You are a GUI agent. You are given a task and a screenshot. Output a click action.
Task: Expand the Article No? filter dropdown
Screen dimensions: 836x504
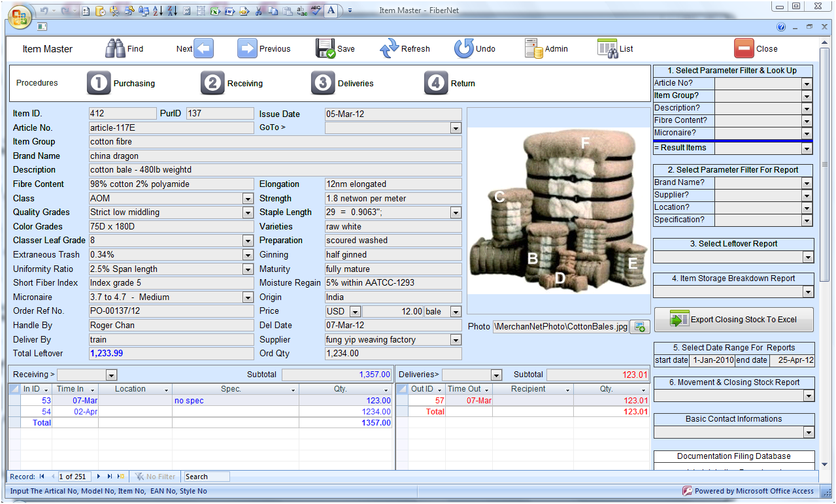pyautogui.click(x=807, y=84)
